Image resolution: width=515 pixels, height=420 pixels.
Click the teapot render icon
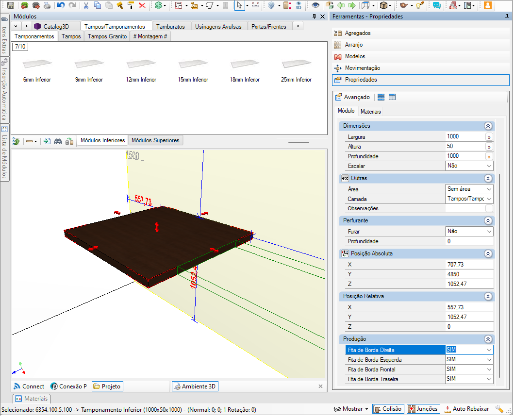click(404, 5)
